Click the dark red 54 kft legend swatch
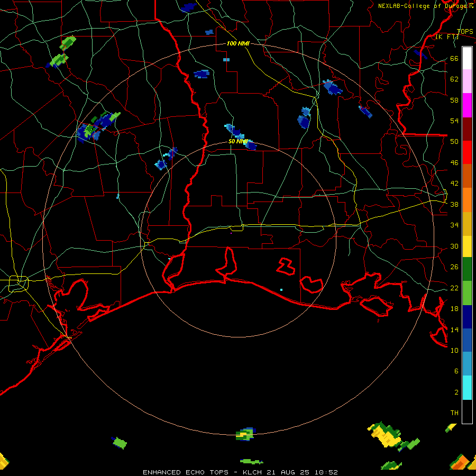 coord(467,129)
